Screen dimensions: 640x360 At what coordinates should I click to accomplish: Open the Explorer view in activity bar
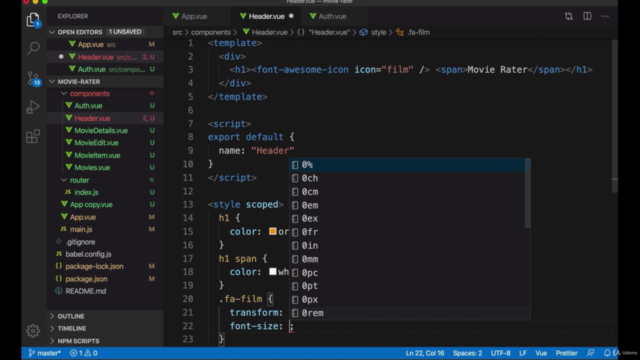click(x=33, y=20)
